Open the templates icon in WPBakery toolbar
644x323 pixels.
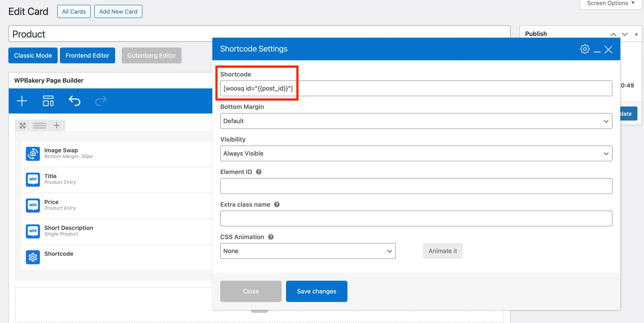tap(48, 101)
